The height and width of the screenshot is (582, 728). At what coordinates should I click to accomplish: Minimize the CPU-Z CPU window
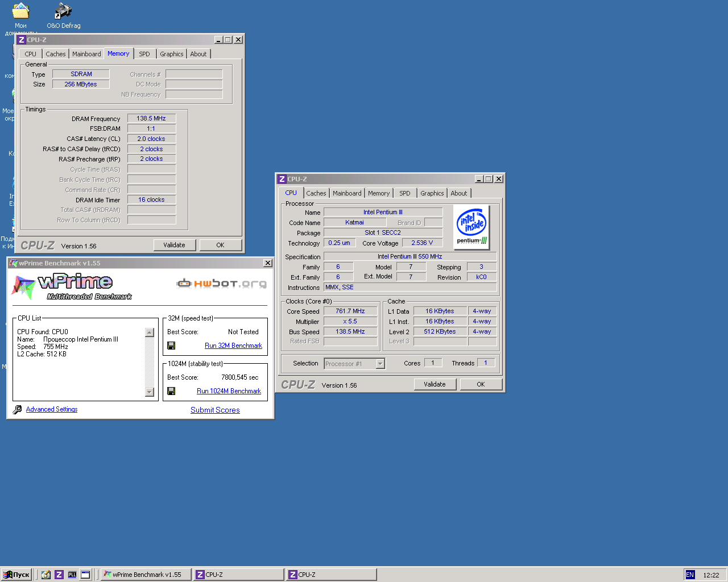tap(479, 179)
